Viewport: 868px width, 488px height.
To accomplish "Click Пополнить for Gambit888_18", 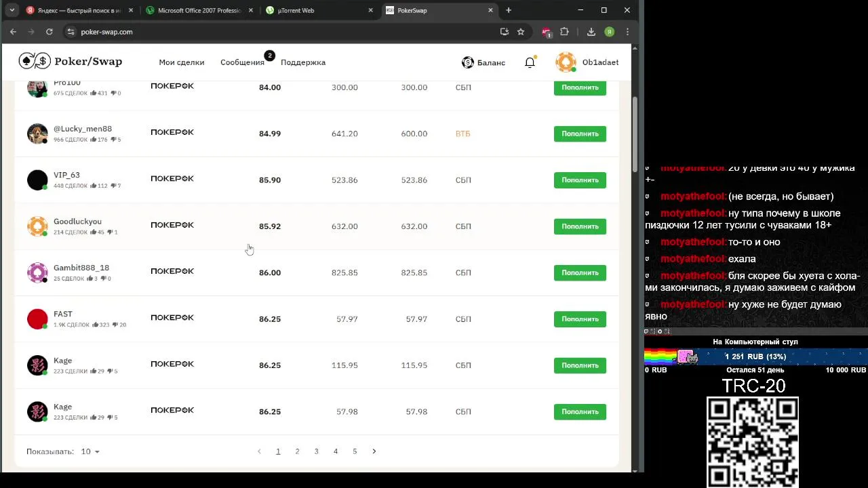I will click(580, 272).
